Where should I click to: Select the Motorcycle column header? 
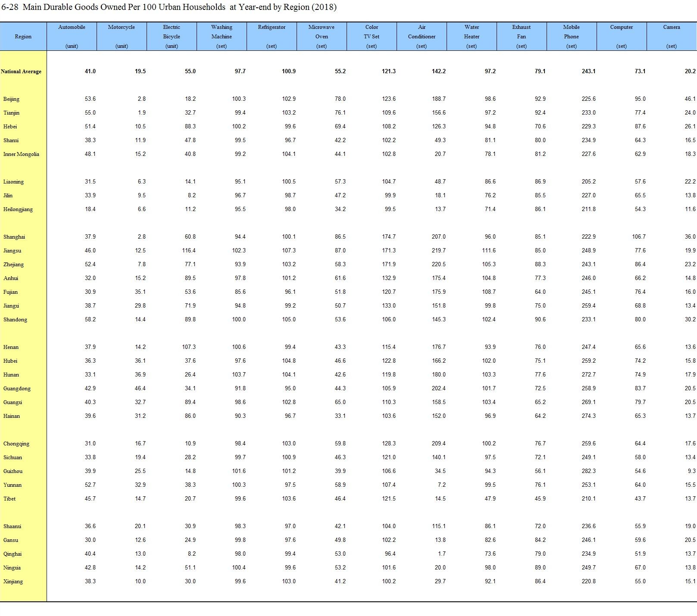[122, 37]
